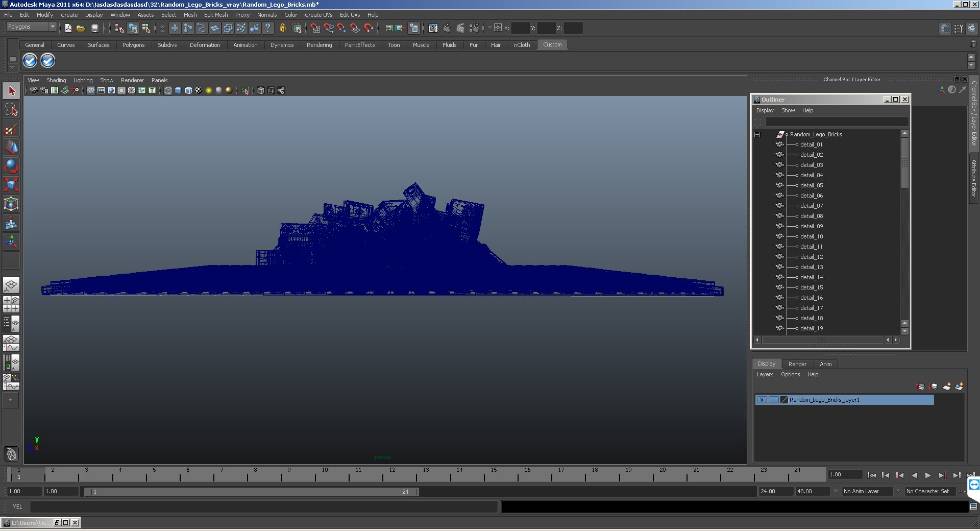Collapse the Random_Lego_Bricks tree node
This screenshot has height=531, width=980.
(757, 134)
